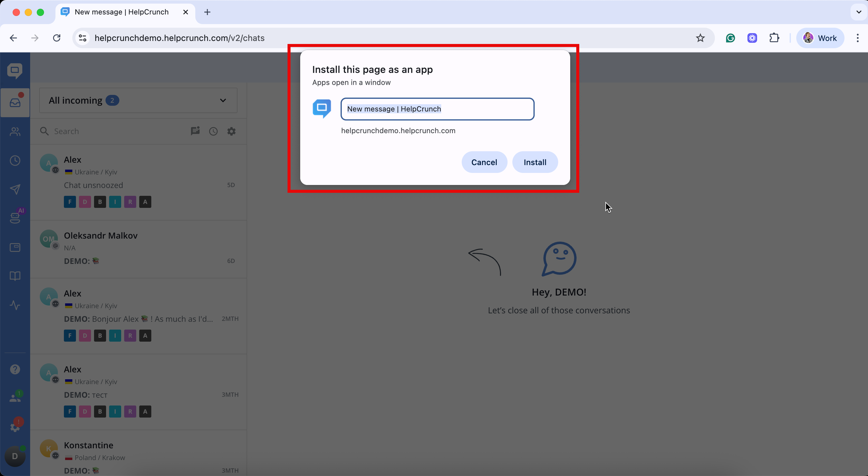Click helpcrunchdemo.helpcrunch.com text in dialog
The image size is (868, 476).
click(x=398, y=131)
